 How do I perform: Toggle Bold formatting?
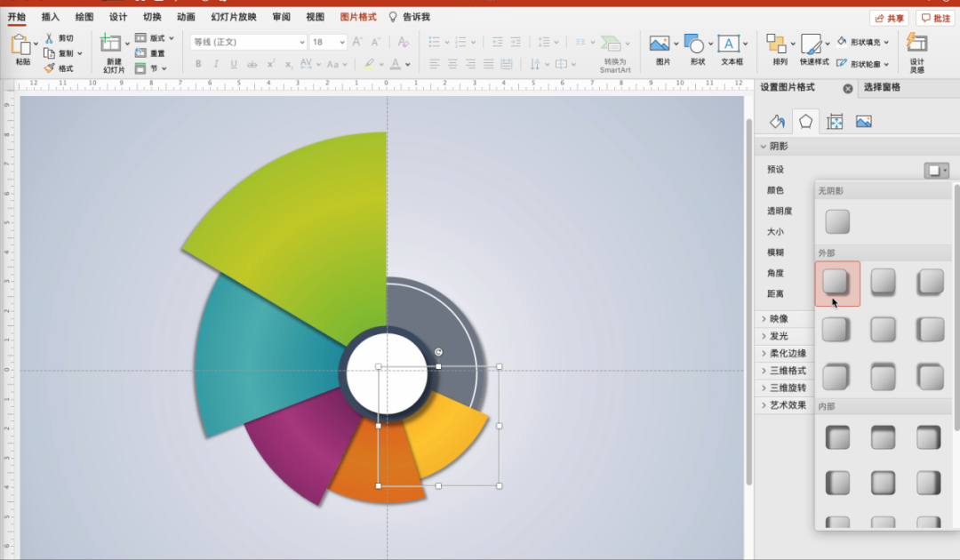tap(198, 64)
